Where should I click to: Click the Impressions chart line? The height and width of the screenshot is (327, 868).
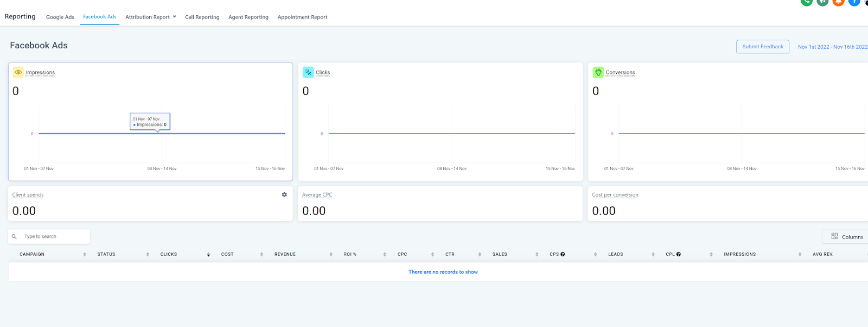[162, 133]
